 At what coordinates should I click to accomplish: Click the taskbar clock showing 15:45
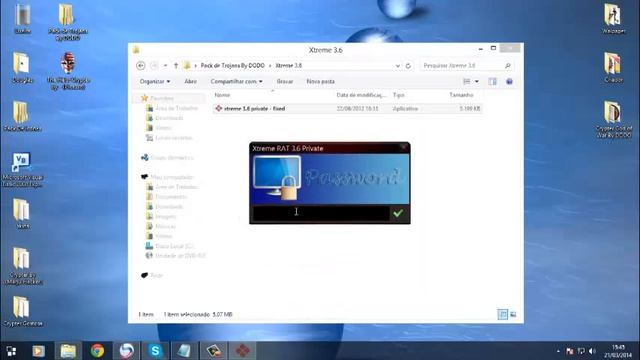tap(618, 351)
